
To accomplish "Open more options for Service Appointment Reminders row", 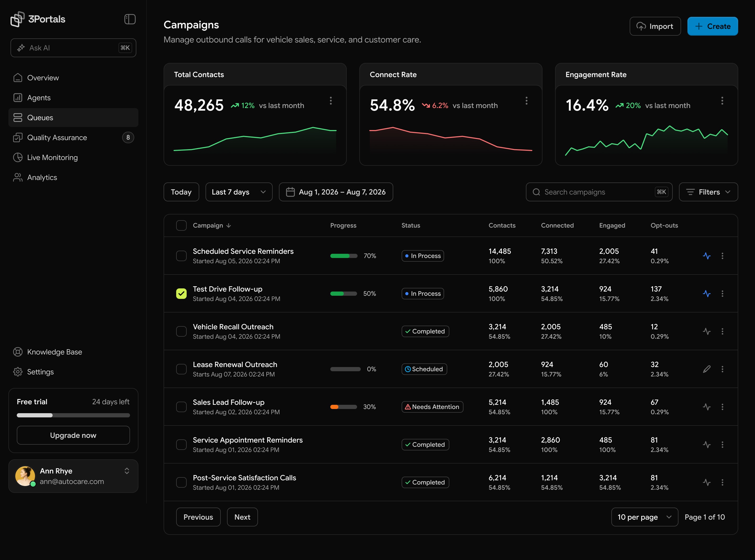I will tap(722, 444).
